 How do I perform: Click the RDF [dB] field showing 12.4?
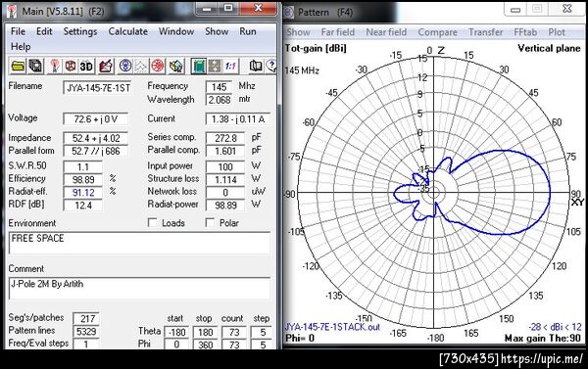coord(83,206)
